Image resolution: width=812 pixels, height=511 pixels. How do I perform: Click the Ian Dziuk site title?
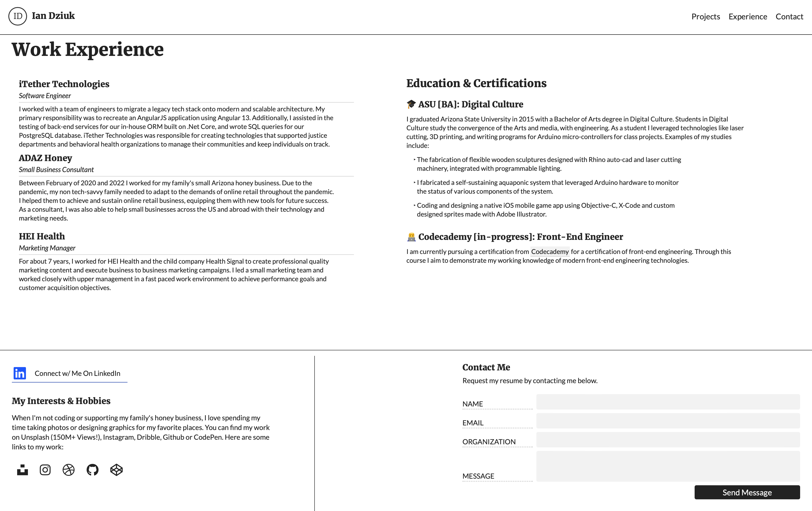53,16
